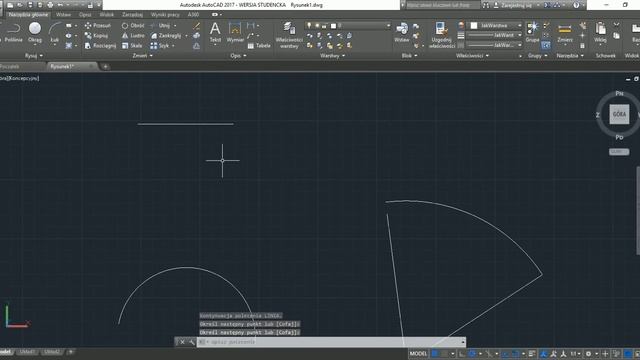Open the Widok ribbon tab
Screen dimensions: 640x360
pyautogui.click(x=107, y=15)
